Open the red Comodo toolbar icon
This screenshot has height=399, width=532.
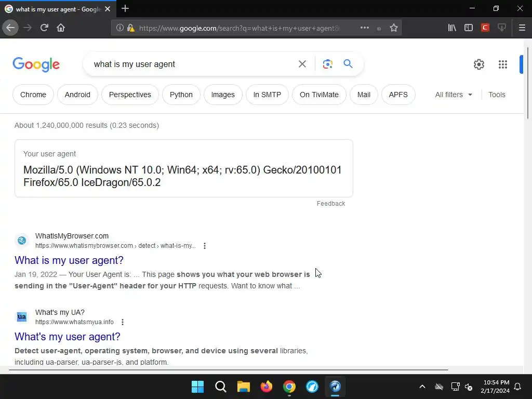[485, 28]
